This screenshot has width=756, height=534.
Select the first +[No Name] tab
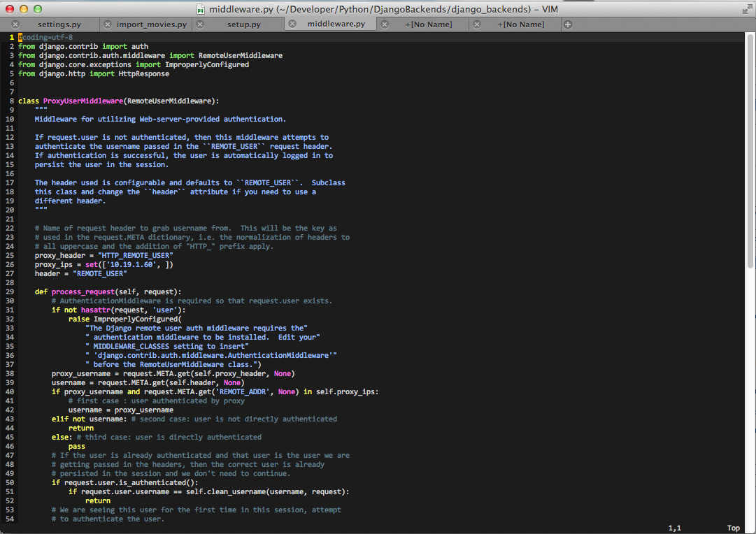point(429,24)
